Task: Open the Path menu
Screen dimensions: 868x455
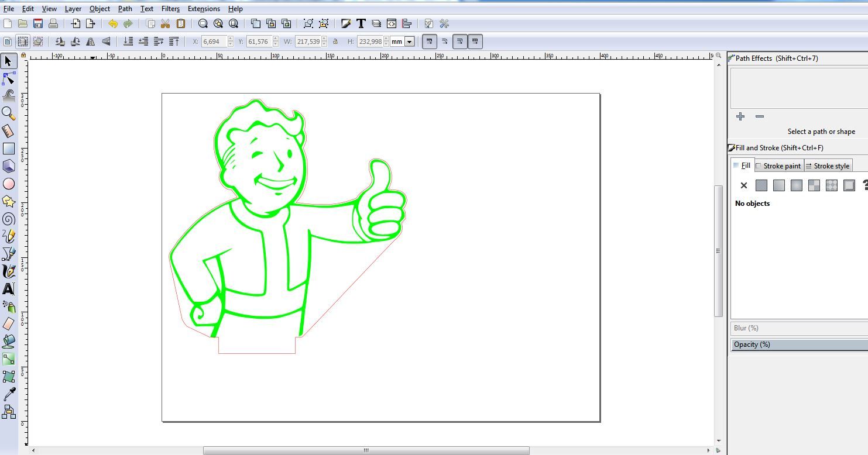Action: [x=125, y=9]
